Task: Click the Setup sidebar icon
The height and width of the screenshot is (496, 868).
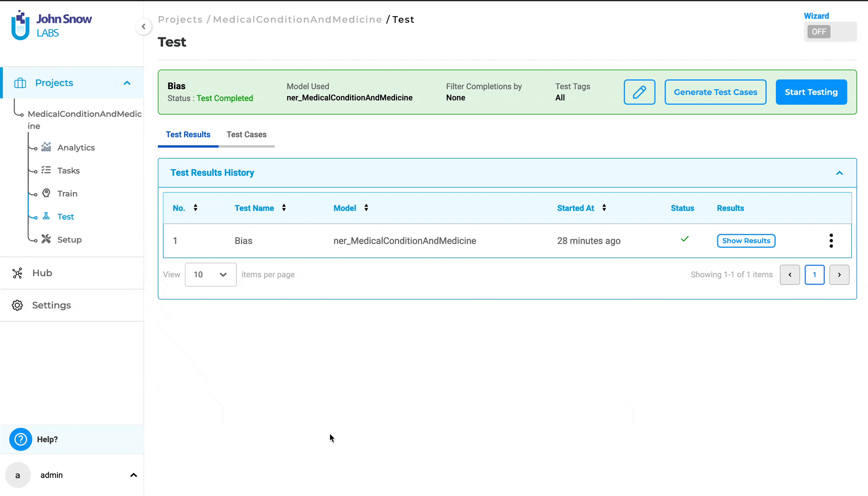Action: coord(46,239)
